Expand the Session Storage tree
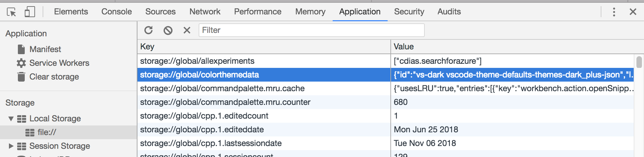The height and width of the screenshot is (157, 644). 11,146
